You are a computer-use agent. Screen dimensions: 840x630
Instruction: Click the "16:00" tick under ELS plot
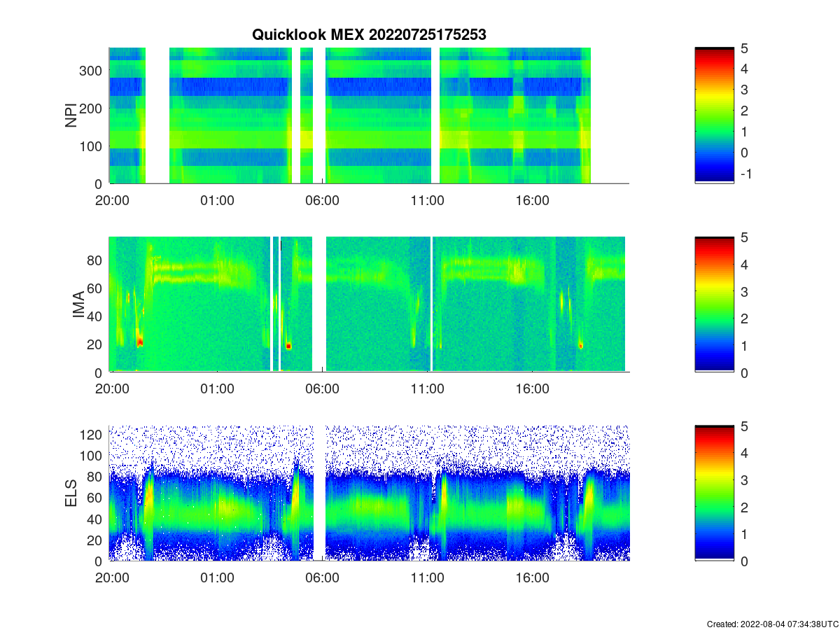pos(532,578)
